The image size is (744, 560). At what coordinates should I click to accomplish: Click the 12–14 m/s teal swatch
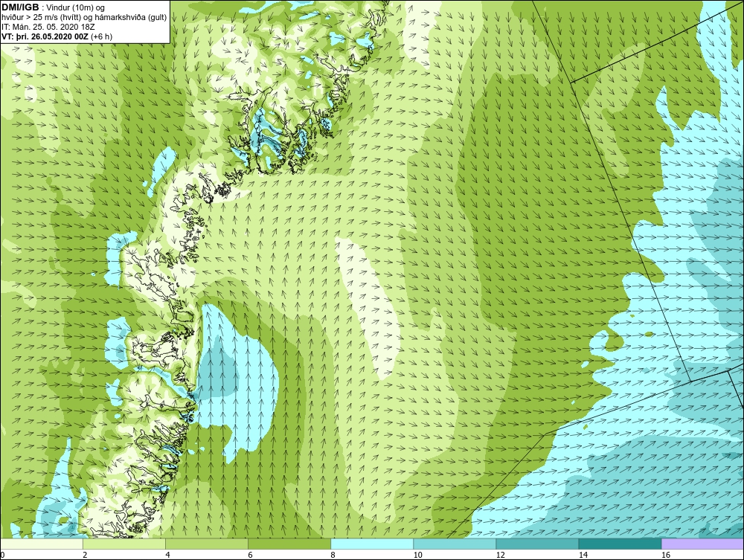[536, 544]
